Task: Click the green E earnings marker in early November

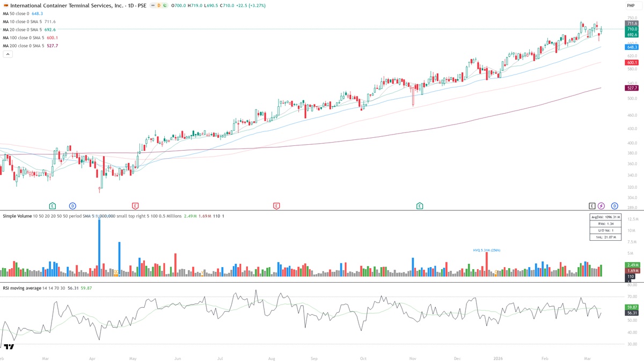Action: 419,206
